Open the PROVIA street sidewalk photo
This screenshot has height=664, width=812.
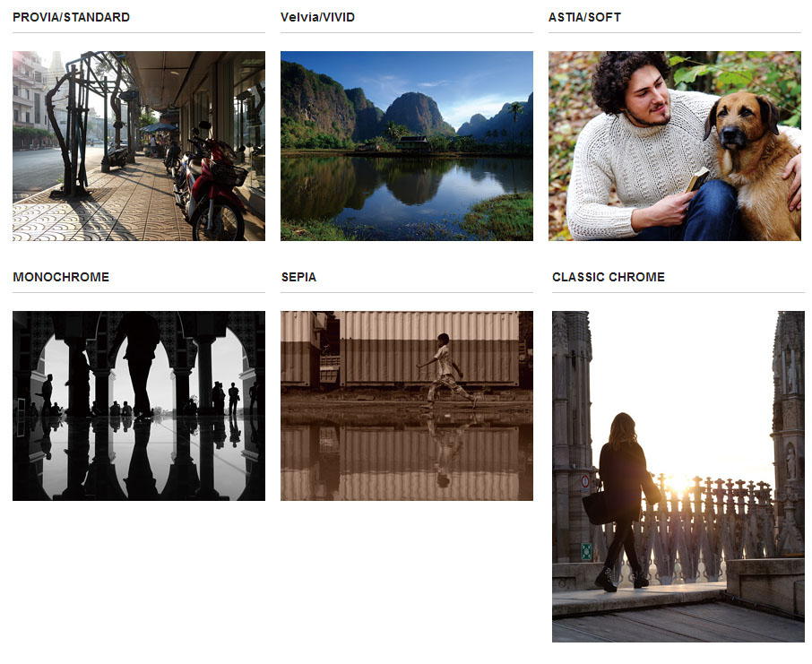point(139,146)
